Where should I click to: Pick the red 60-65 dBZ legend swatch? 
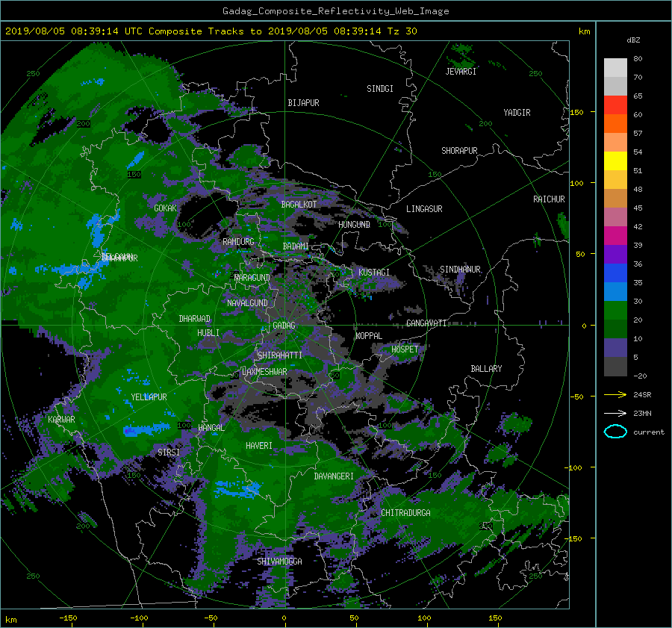[615, 105]
